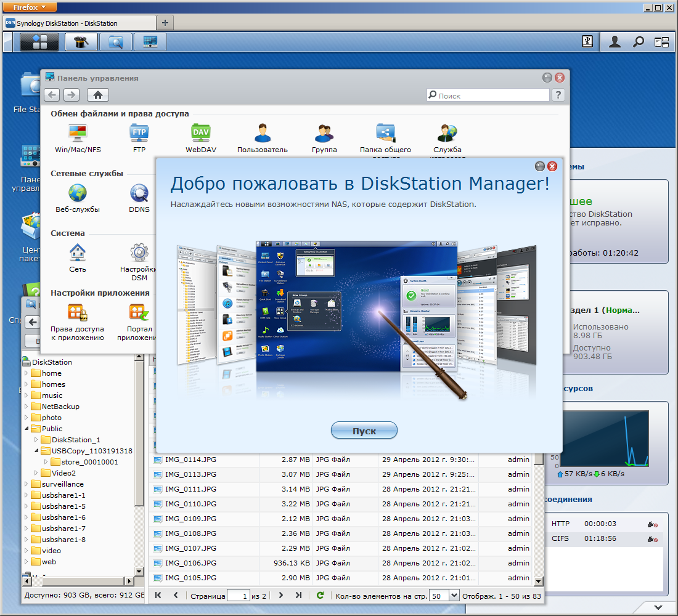Collapse the Public folder tree node
This screenshot has width=678, height=616.
coord(26,429)
